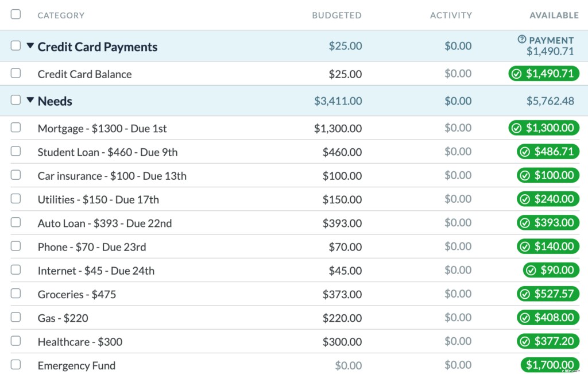Click the CATEGORY column header
This screenshot has height=374, width=588.
pyautogui.click(x=61, y=16)
